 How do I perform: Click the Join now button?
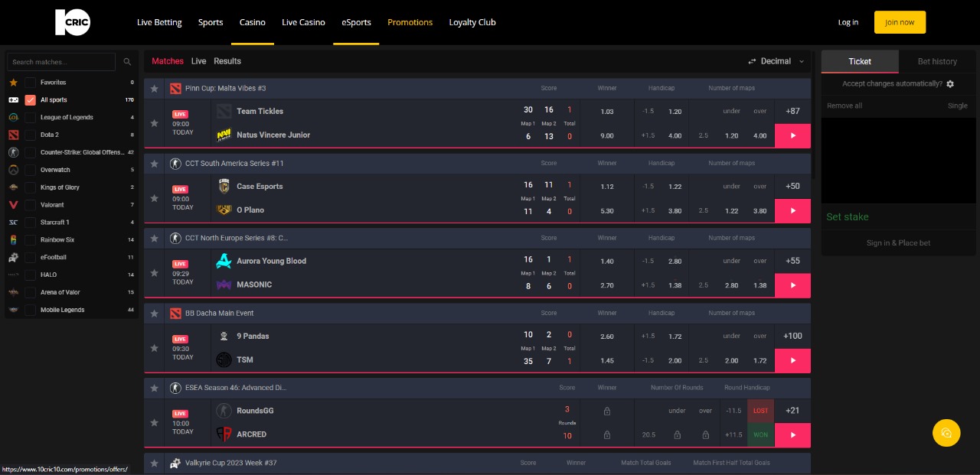coord(900,22)
